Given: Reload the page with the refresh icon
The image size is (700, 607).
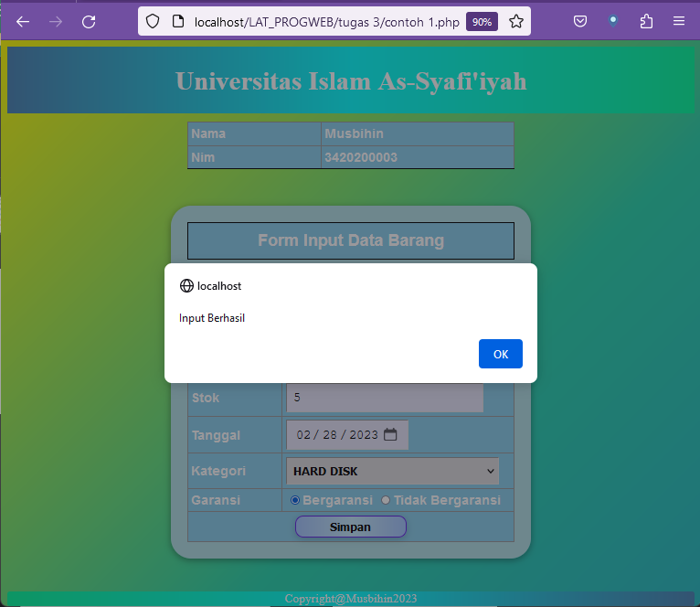Looking at the screenshot, I should point(89,21).
